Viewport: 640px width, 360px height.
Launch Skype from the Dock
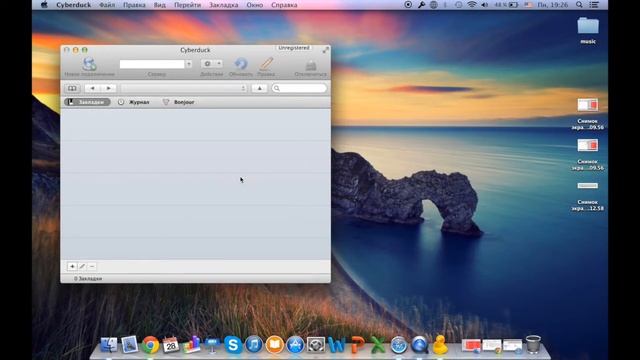[x=233, y=345]
